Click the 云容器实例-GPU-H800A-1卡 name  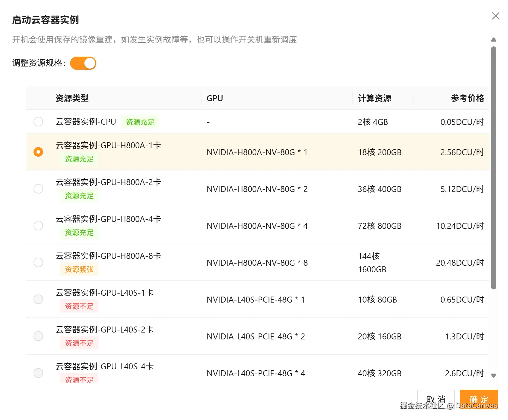pyautogui.click(x=108, y=145)
